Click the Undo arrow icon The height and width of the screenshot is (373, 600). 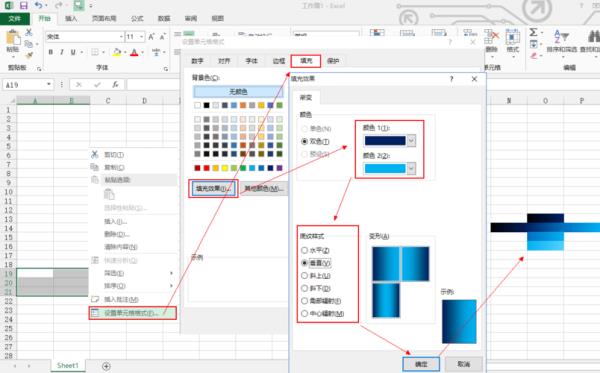coord(39,5)
